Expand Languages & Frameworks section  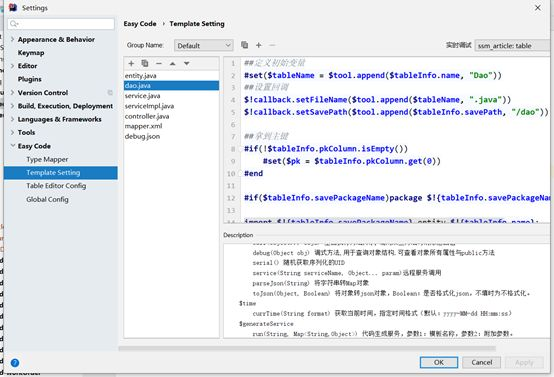pos(12,119)
